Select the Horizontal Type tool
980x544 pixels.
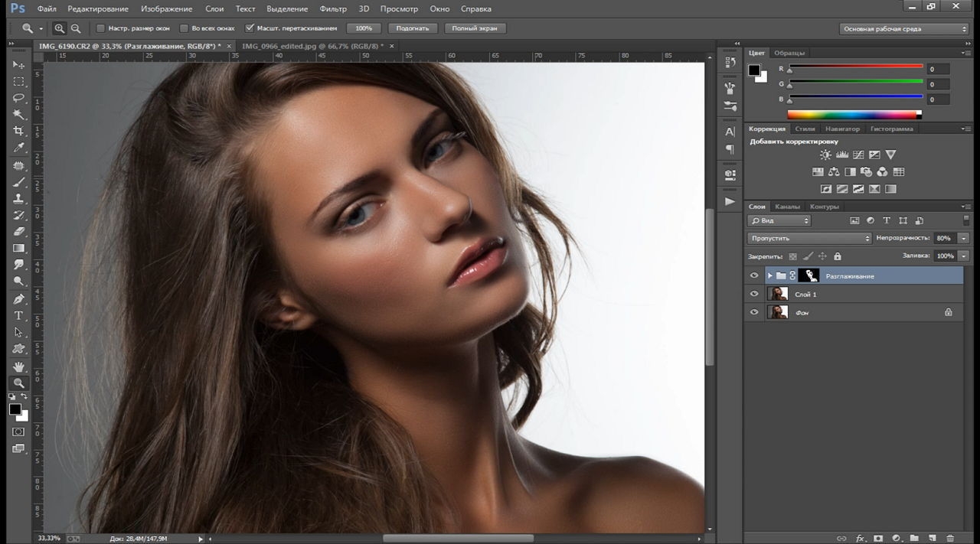point(19,315)
